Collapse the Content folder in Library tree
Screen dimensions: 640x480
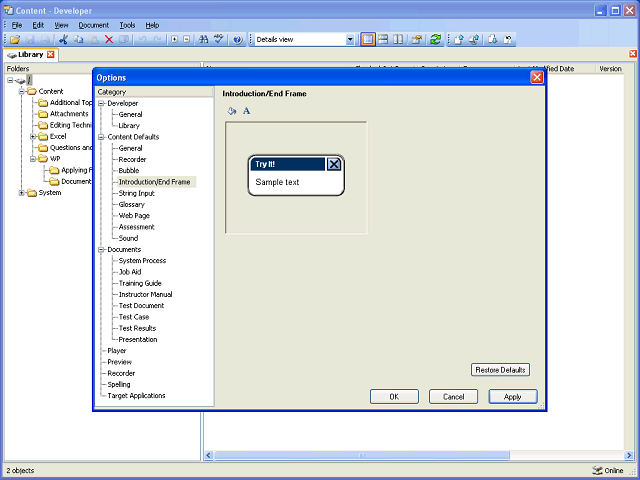(x=22, y=91)
